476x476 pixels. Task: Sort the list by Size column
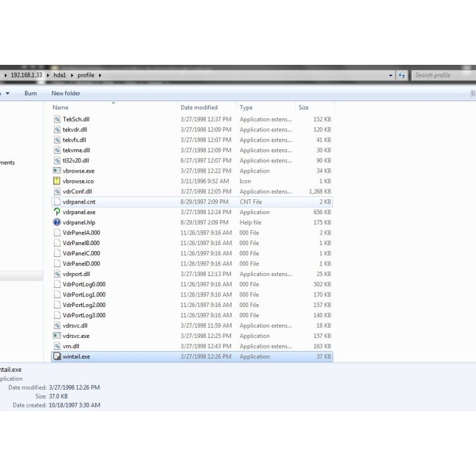(x=303, y=108)
